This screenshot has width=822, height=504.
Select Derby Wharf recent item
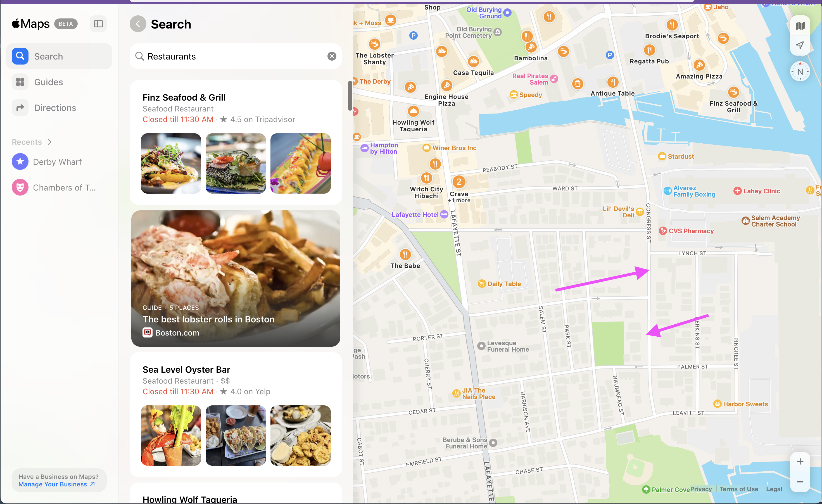pyautogui.click(x=59, y=162)
